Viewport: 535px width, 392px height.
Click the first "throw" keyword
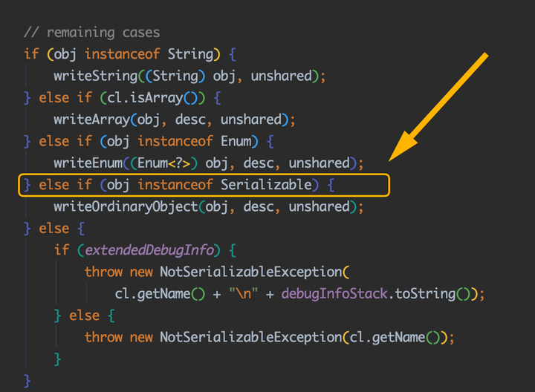coord(103,272)
